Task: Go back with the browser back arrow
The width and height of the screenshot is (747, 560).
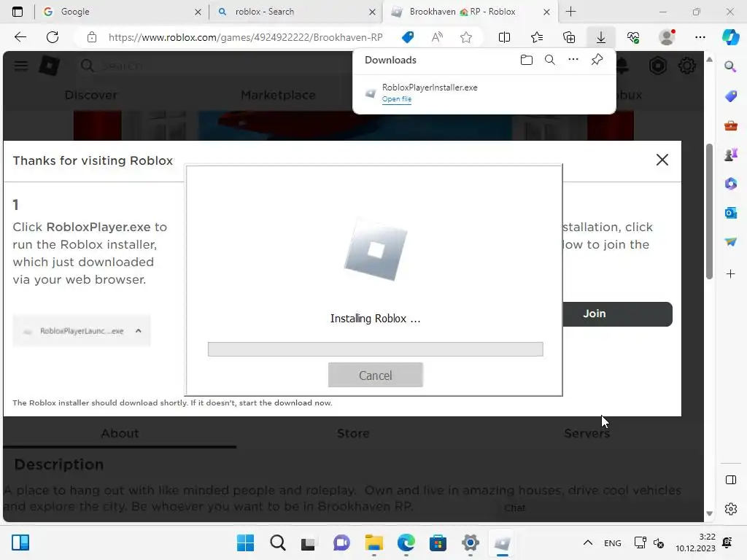Action: pos(20,37)
